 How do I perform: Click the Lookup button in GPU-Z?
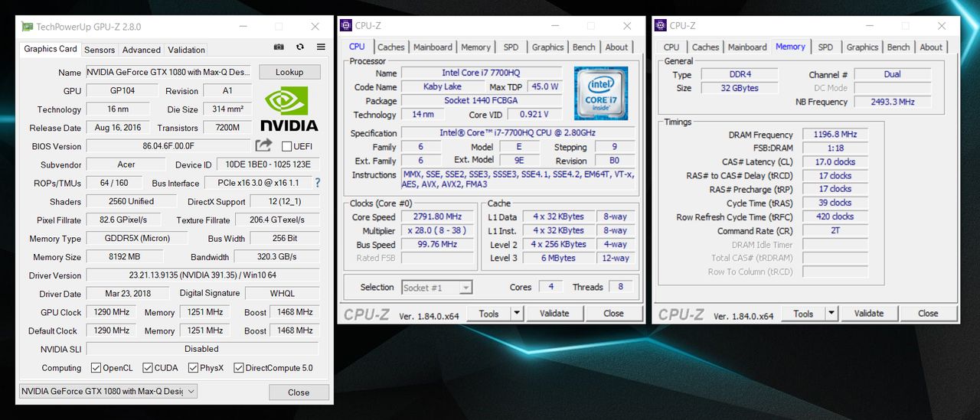tap(289, 72)
